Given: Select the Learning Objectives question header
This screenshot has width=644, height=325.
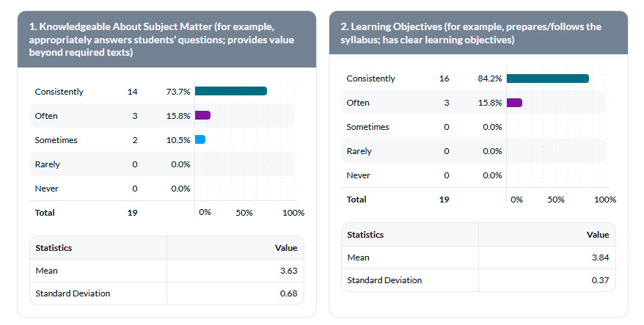Looking at the screenshot, I should (x=478, y=33).
